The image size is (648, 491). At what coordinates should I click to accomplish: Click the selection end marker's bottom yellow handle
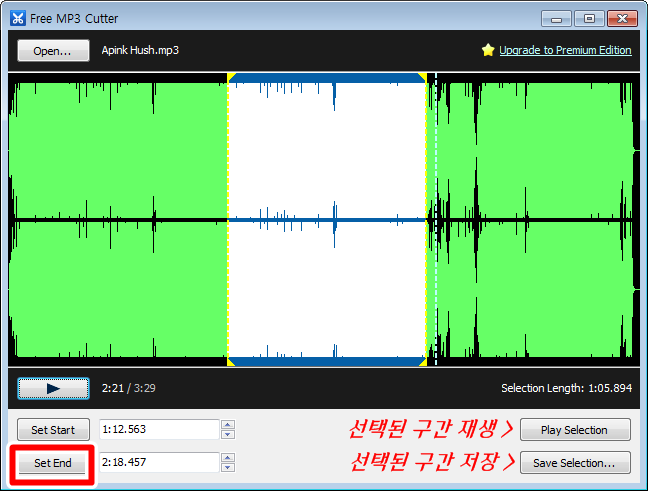pyautogui.click(x=422, y=362)
